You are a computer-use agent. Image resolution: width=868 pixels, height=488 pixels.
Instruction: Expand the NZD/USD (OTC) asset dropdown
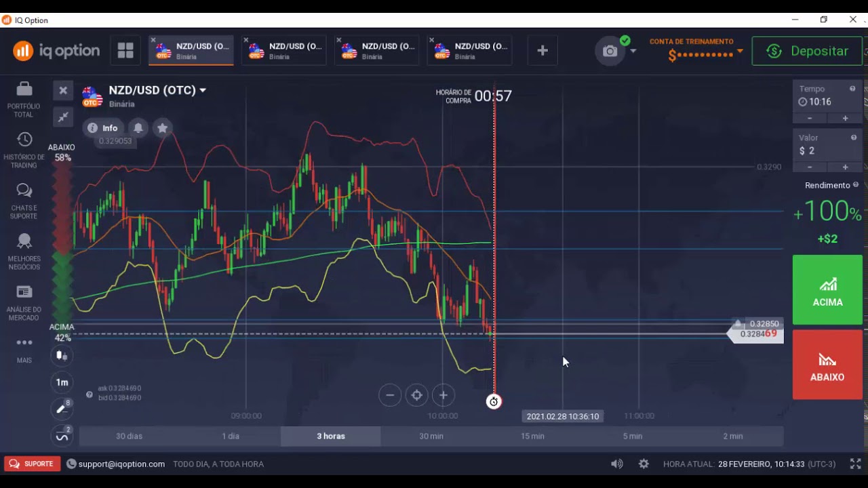click(203, 90)
